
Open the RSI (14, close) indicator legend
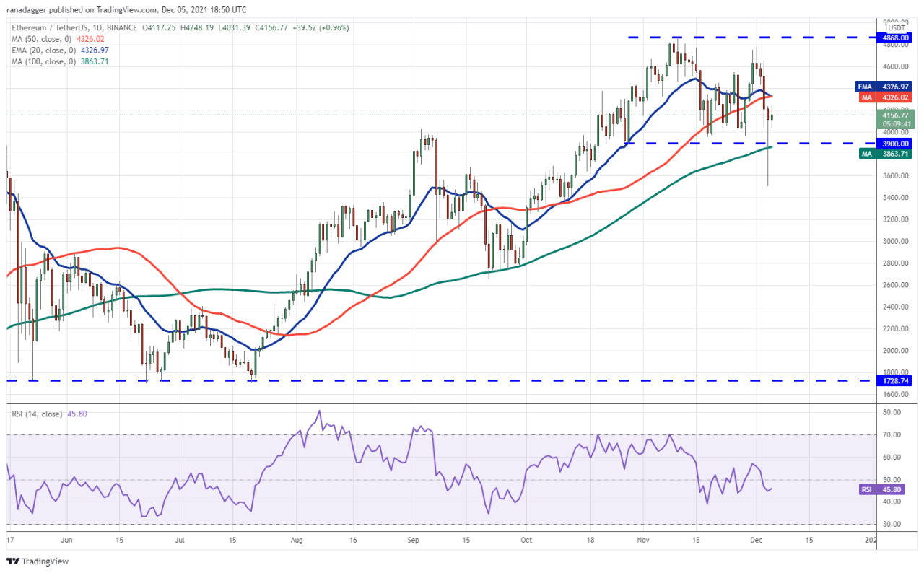[42, 414]
